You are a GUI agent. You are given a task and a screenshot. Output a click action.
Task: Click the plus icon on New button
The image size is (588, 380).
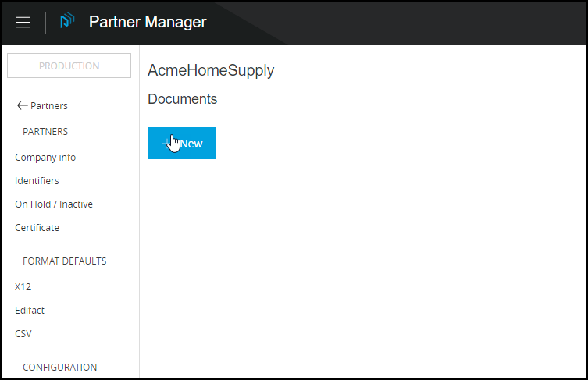click(166, 144)
